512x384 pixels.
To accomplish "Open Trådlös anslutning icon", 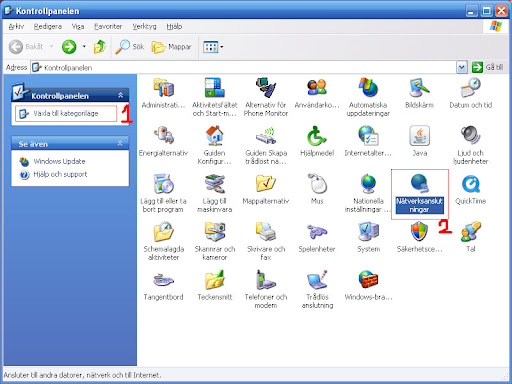I will (317, 289).
